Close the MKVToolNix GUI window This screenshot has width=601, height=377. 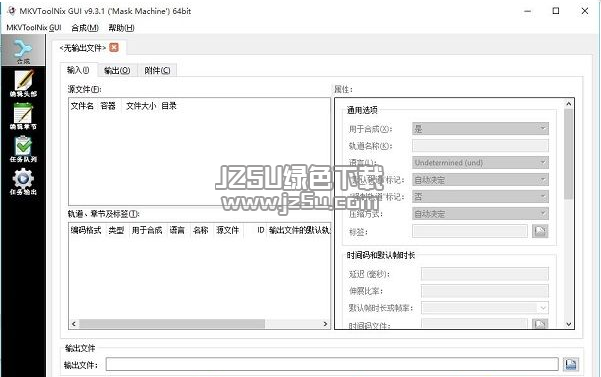(x=585, y=11)
